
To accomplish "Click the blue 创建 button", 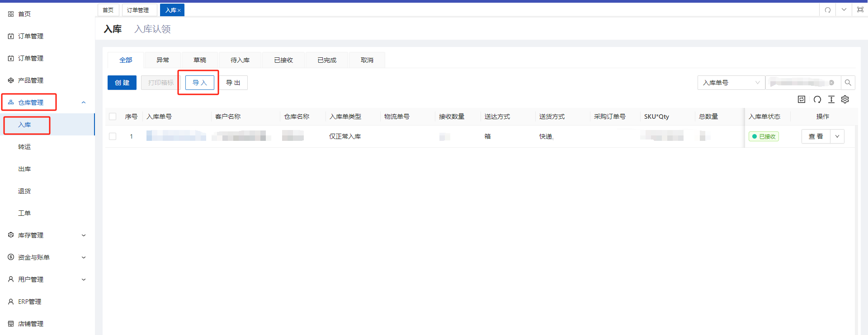I will [122, 83].
